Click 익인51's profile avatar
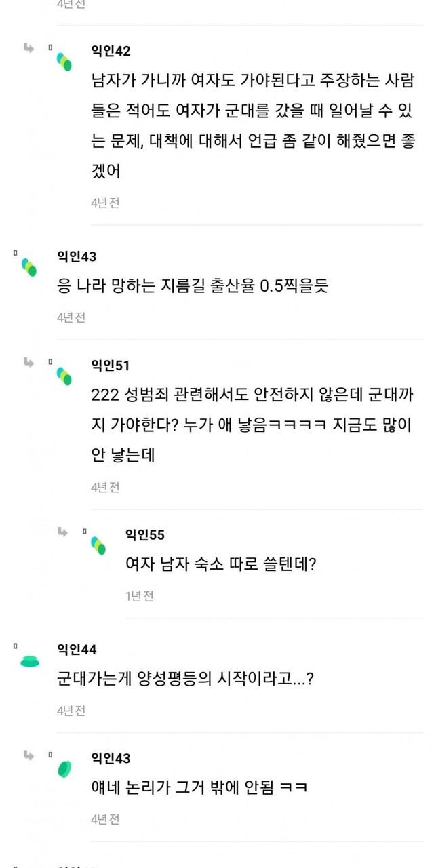 click(x=64, y=375)
